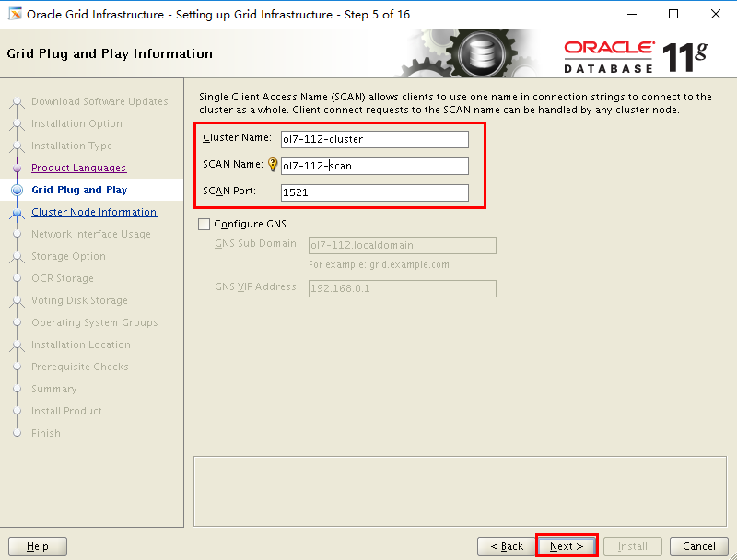Screen dimensions: 737x560
Task: Click the Back button
Action: (x=506, y=546)
